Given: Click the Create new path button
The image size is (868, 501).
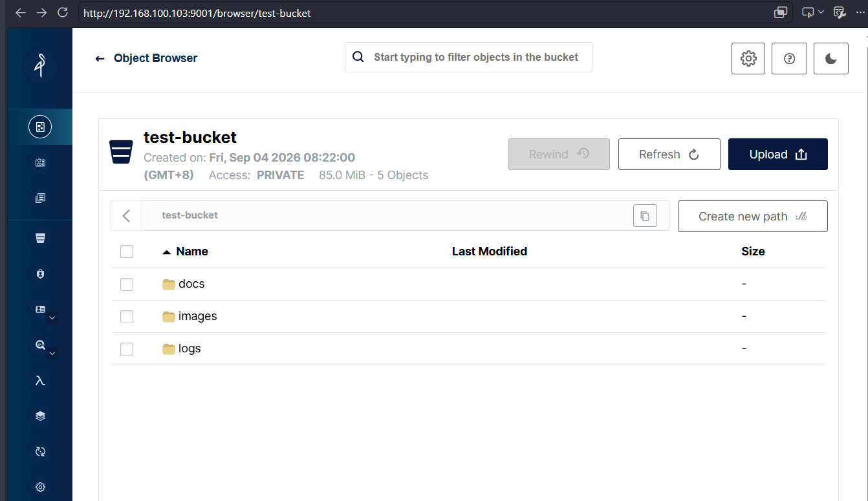Looking at the screenshot, I should [x=753, y=216].
